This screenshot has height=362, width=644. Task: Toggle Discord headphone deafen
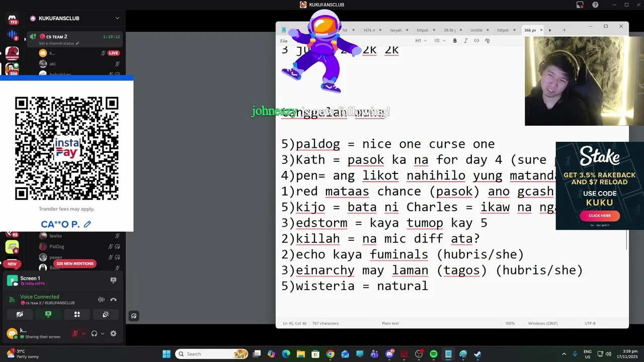94,333
